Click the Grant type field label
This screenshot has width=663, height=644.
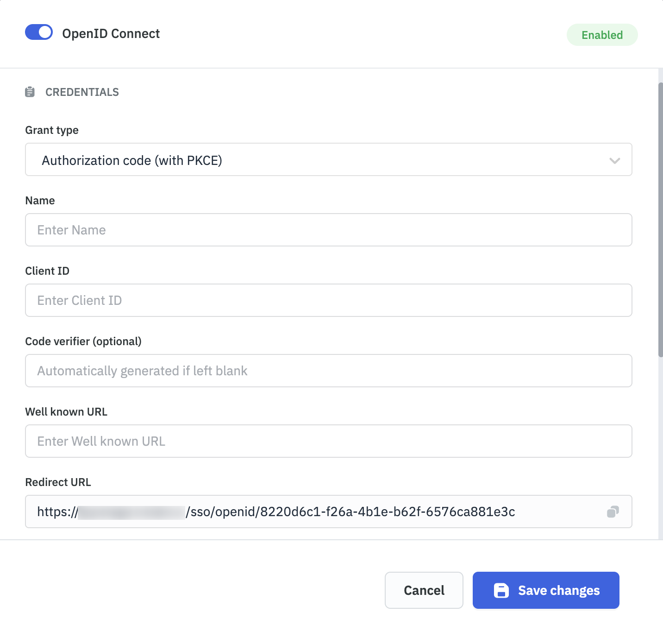(51, 130)
